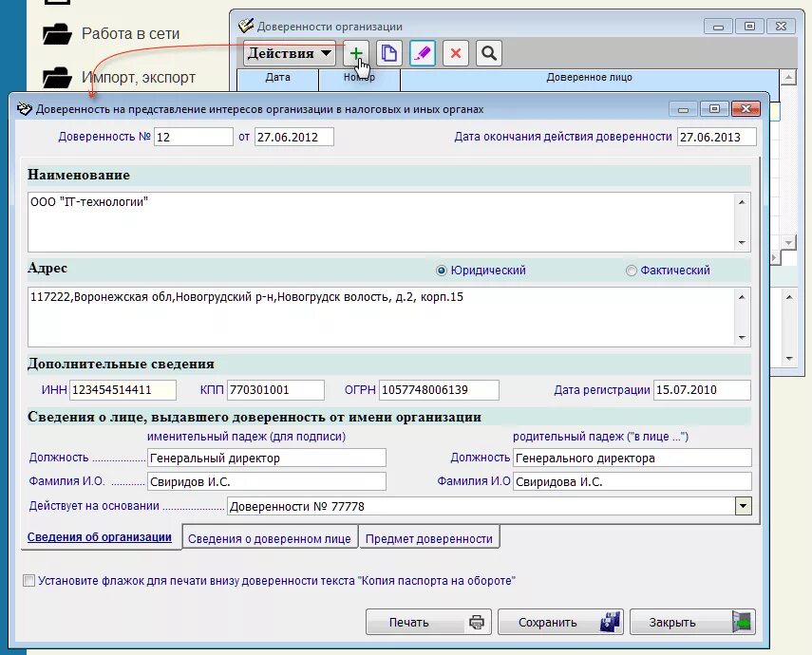This screenshot has width=812, height=655.
Task: Click the Дата регистрации field
Action: click(702, 390)
